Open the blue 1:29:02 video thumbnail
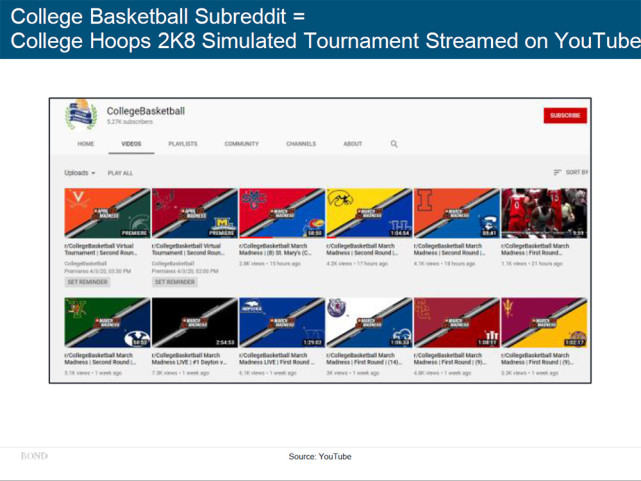 pyautogui.click(x=282, y=322)
